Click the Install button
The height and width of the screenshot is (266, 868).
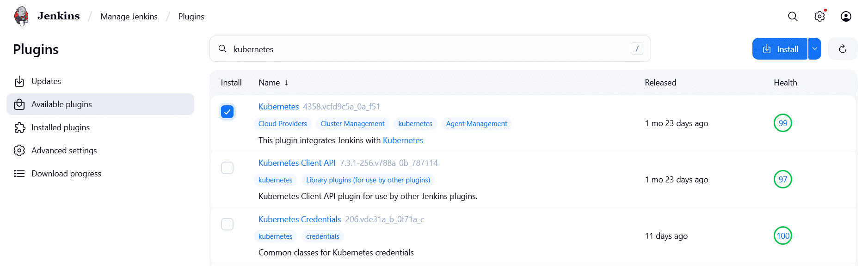[780, 49]
